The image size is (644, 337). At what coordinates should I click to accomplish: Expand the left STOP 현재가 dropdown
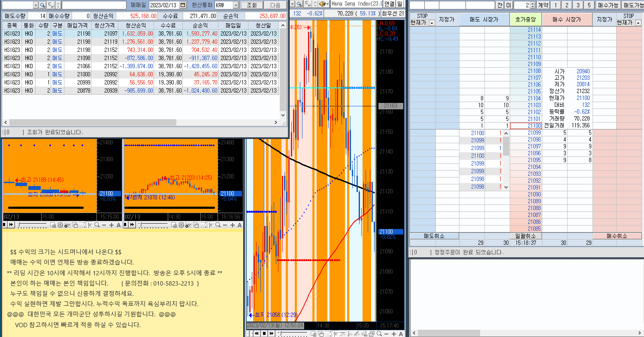pyautogui.click(x=432, y=23)
